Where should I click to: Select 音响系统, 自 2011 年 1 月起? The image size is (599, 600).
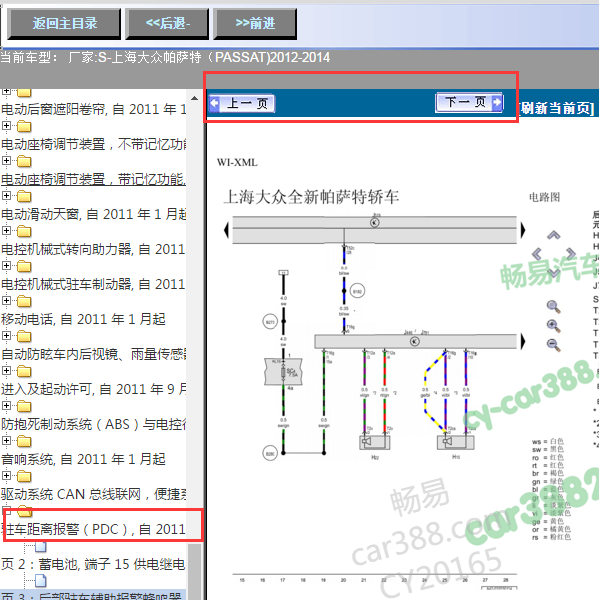point(83,459)
